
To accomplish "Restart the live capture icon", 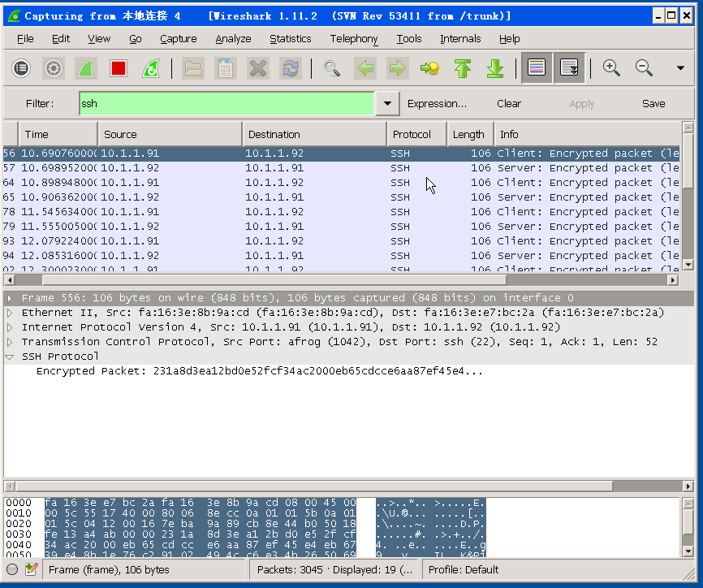I will (x=151, y=68).
